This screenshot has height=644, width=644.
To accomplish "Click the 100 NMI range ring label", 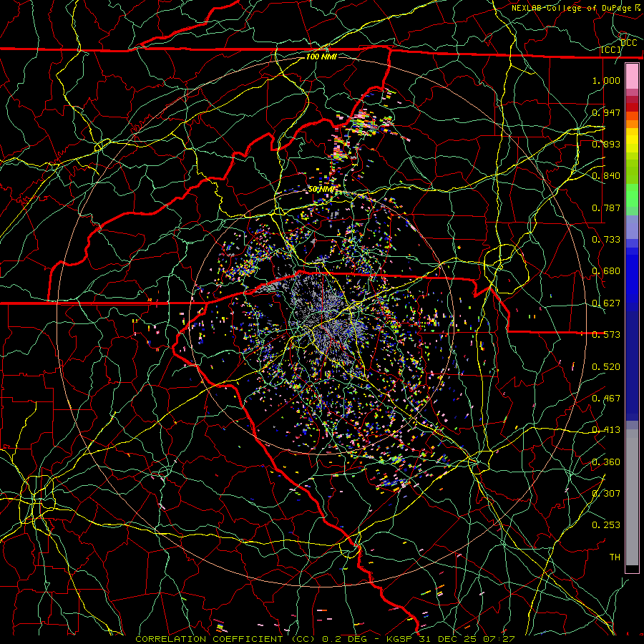I will (321, 57).
